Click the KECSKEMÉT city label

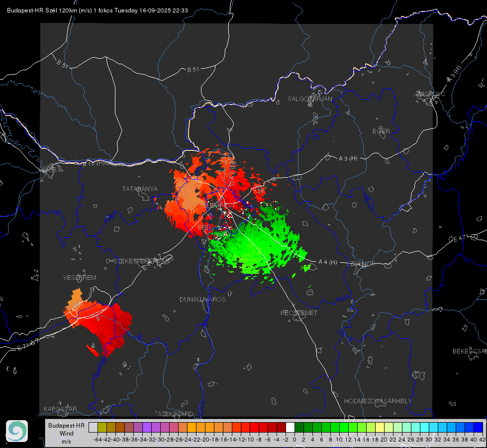click(299, 313)
